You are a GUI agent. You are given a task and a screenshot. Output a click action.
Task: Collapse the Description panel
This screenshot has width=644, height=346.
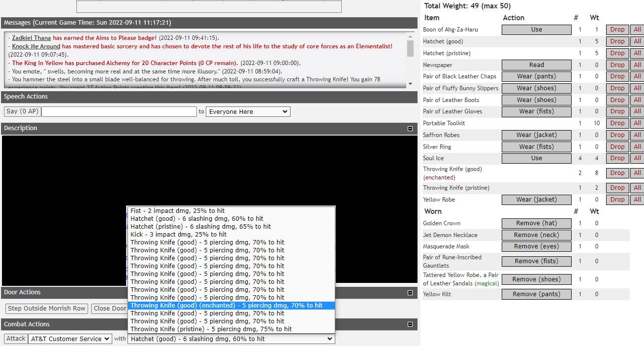click(410, 128)
